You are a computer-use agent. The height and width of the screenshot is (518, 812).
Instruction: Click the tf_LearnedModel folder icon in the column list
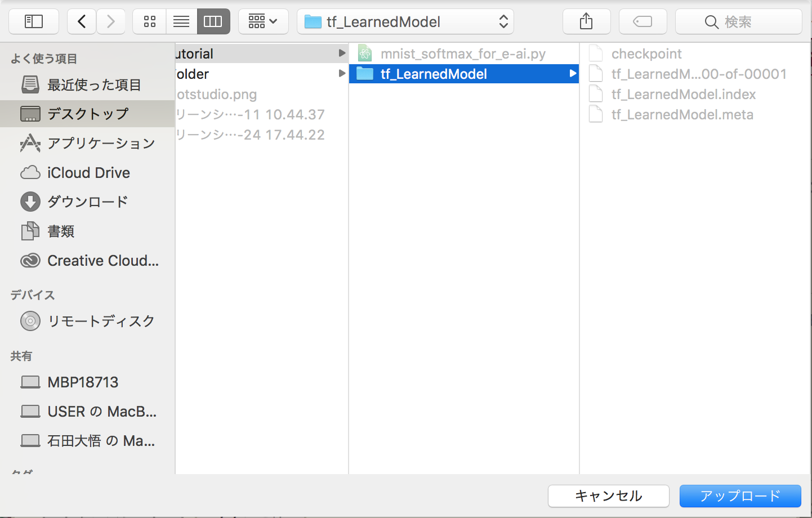click(365, 74)
